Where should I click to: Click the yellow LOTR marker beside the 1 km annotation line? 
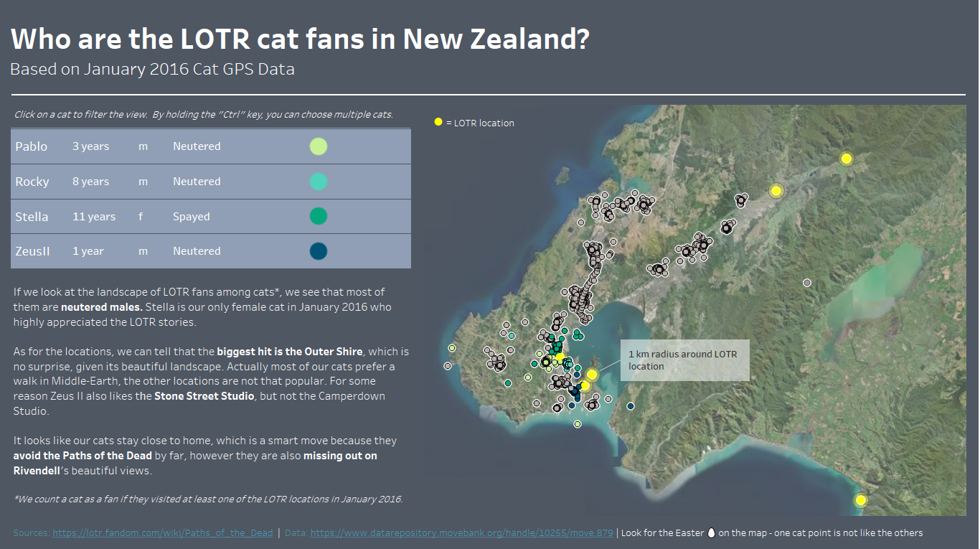(592, 375)
